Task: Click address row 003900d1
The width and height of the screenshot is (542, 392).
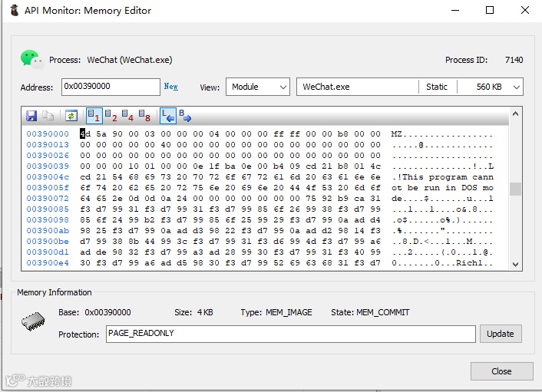Action: 48,252
